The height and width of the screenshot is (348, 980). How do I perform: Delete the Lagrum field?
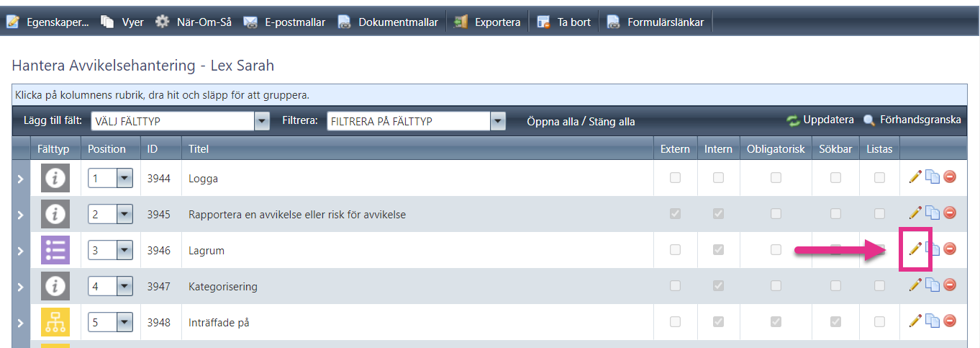[x=950, y=249]
